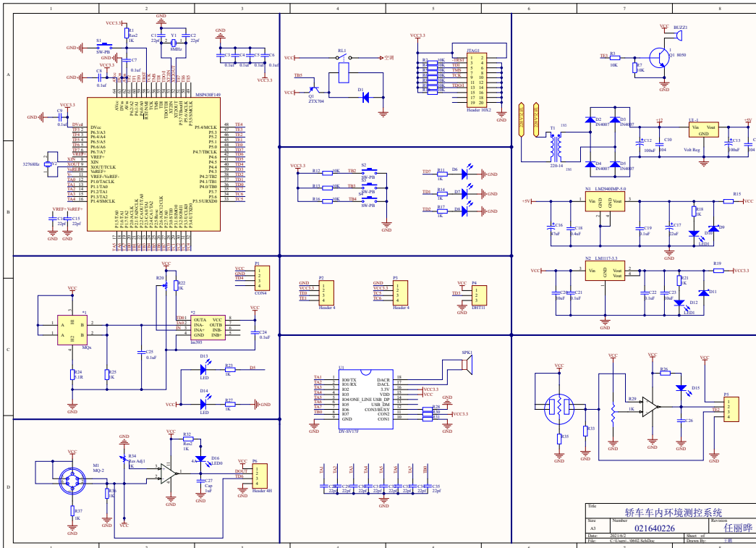Click the left 220V mains plug terminal
Screen dimensions: 756x548
pyautogui.click(x=521, y=119)
